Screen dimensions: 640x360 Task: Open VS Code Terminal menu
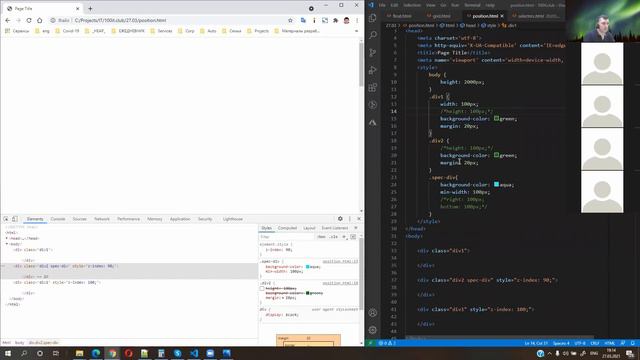click(x=472, y=5)
